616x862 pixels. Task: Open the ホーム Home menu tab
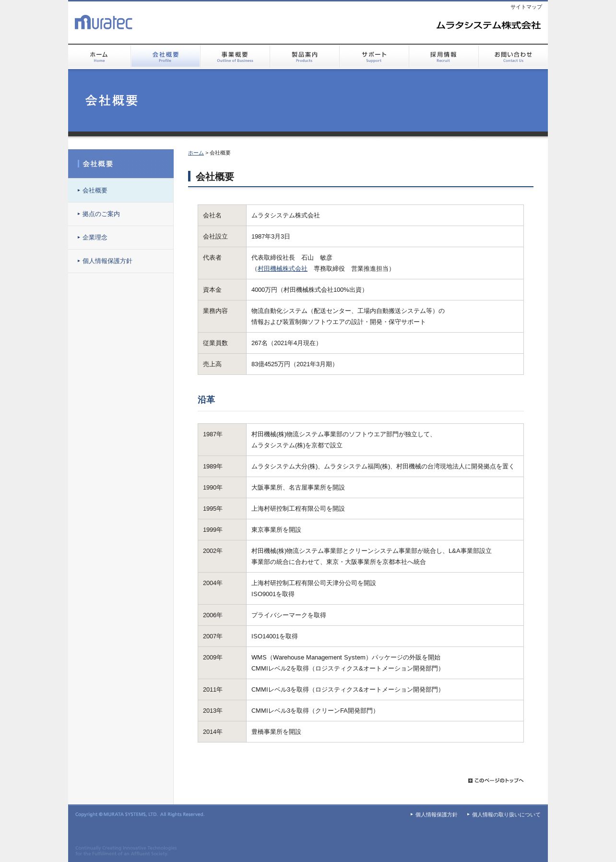(99, 56)
